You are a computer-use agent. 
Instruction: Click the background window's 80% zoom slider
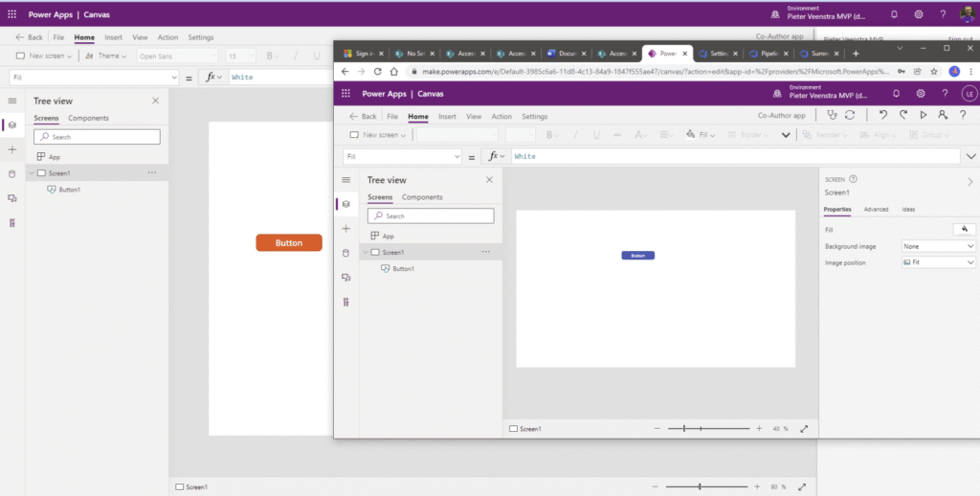point(706,486)
